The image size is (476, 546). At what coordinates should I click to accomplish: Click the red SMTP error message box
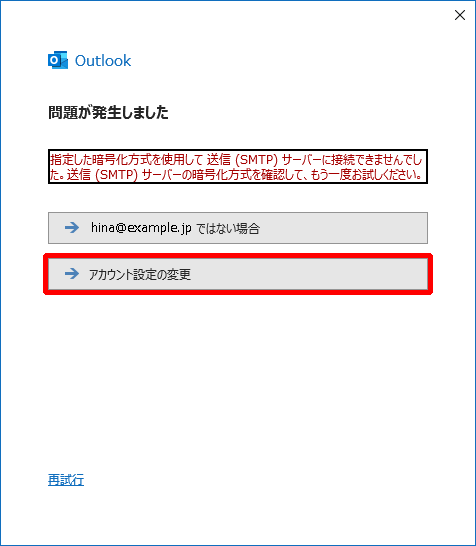(238, 167)
